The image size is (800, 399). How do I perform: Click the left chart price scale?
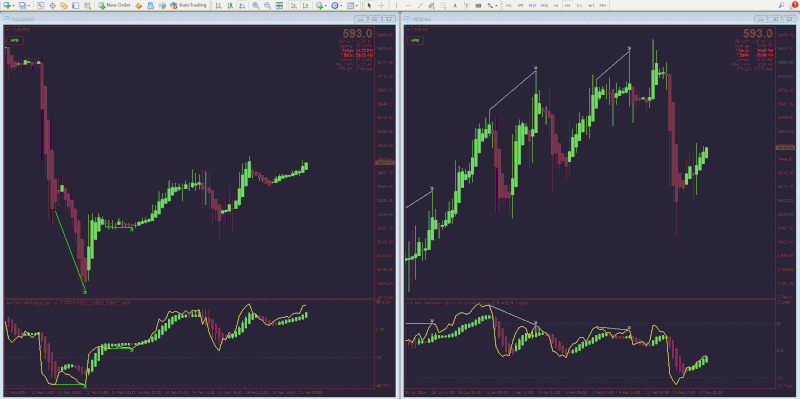click(x=385, y=163)
